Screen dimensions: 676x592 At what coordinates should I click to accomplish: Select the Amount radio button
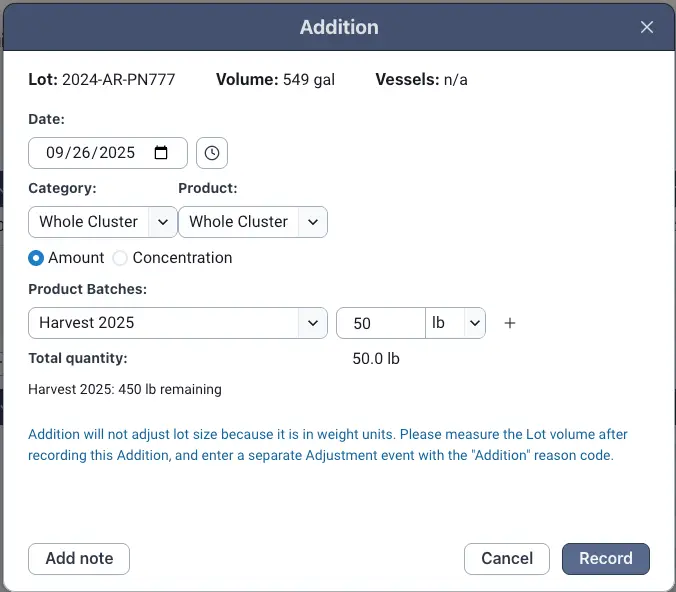(x=36, y=258)
